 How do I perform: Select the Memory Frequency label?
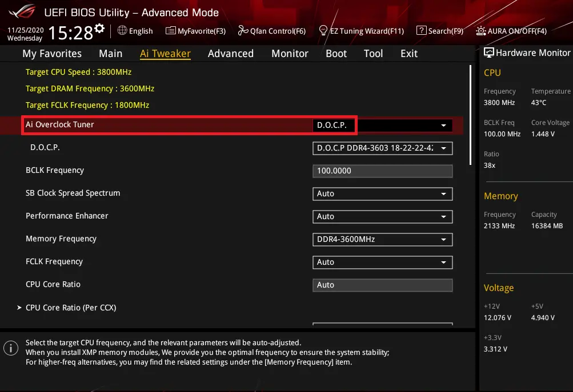click(61, 239)
